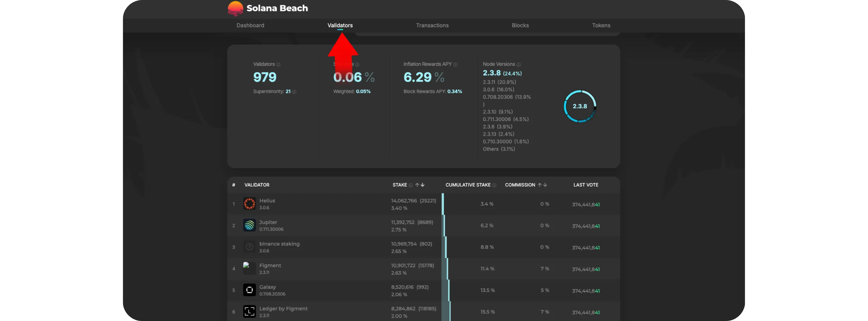The width and height of the screenshot is (868, 321).
Task: Open the Figment validator name link
Action: click(x=270, y=266)
